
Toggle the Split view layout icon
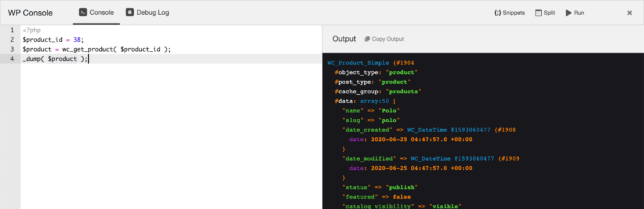tap(538, 13)
